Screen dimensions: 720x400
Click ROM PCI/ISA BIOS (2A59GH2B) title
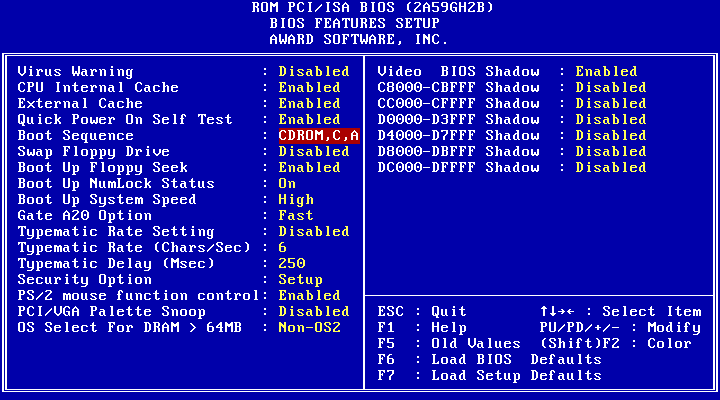pyautogui.click(x=372, y=7)
